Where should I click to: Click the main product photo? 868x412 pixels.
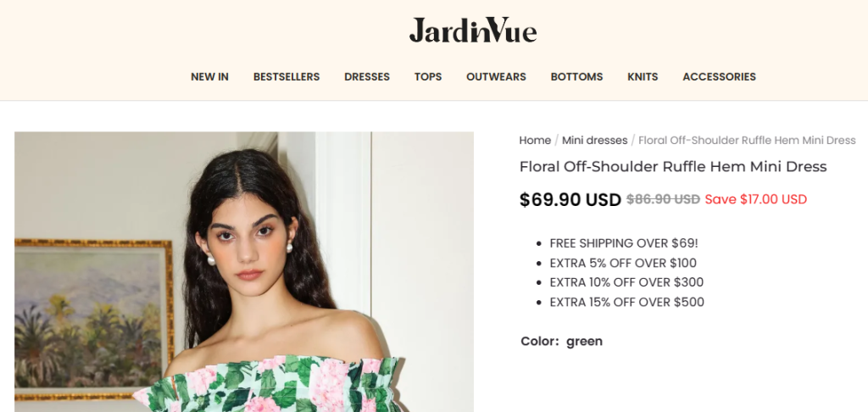(x=244, y=272)
